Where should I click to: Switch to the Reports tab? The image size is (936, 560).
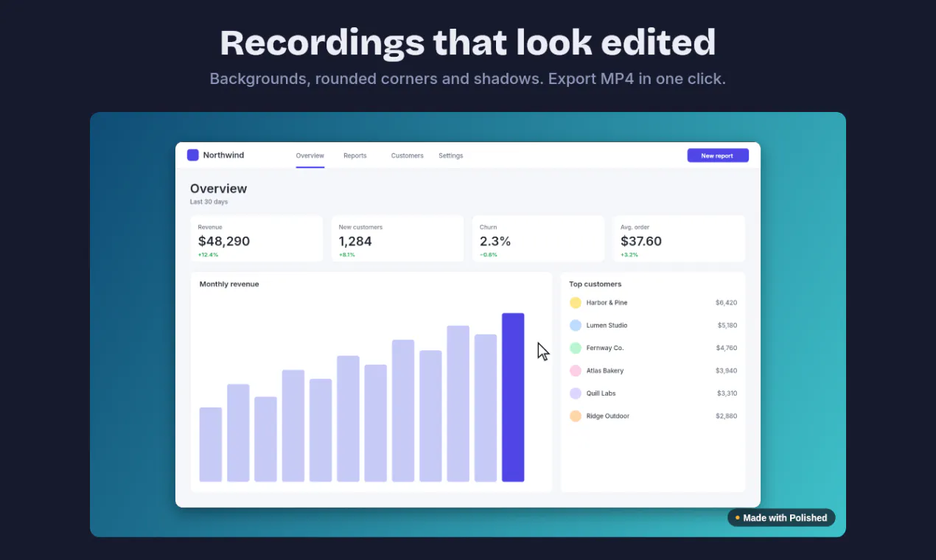[355, 155]
